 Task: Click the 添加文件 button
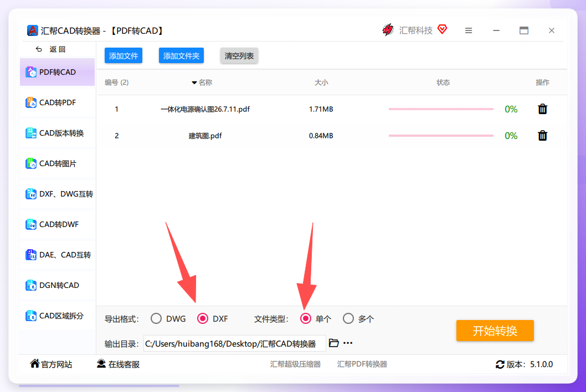coord(124,56)
